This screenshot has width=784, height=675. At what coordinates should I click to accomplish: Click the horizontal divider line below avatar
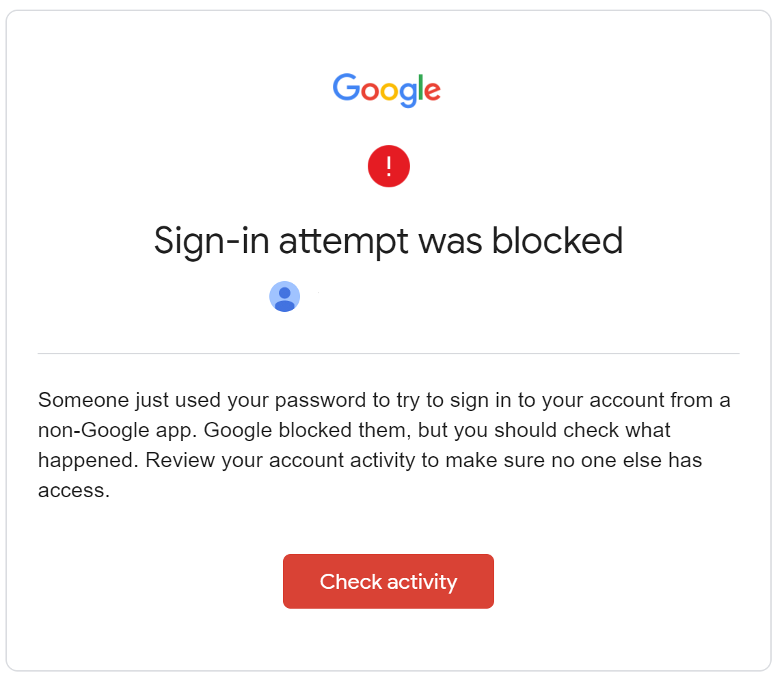(388, 354)
